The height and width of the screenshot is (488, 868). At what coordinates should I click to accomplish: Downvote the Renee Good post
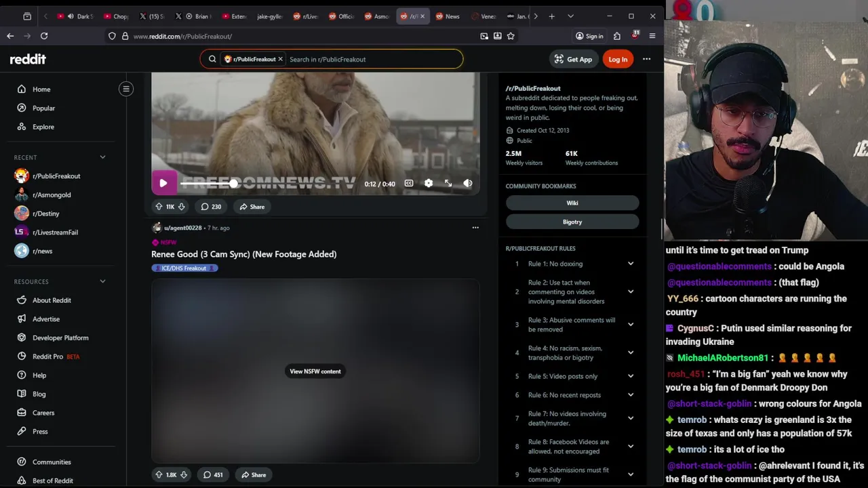click(183, 475)
